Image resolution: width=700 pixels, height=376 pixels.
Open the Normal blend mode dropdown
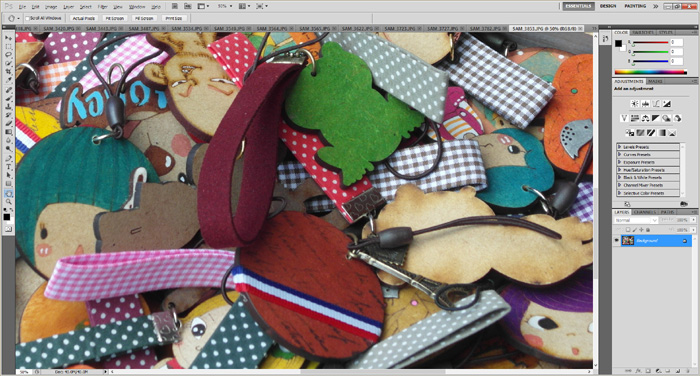(636, 221)
